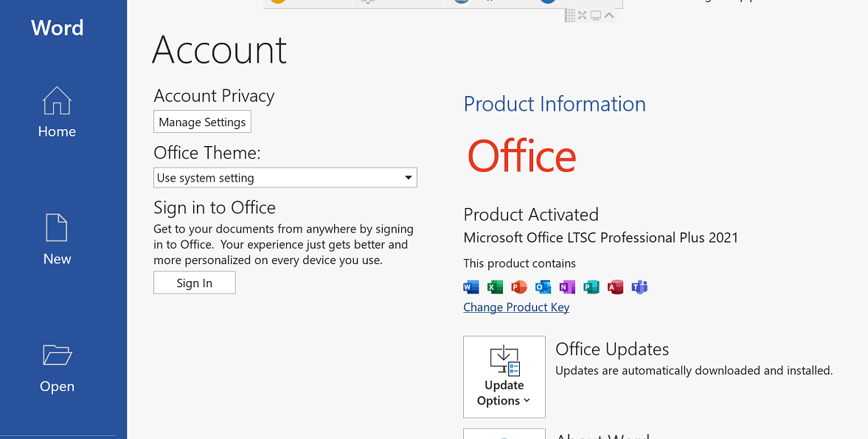The width and height of the screenshot is (868, 439).
Task: Click the Word product icon
Action: (471, 287)
